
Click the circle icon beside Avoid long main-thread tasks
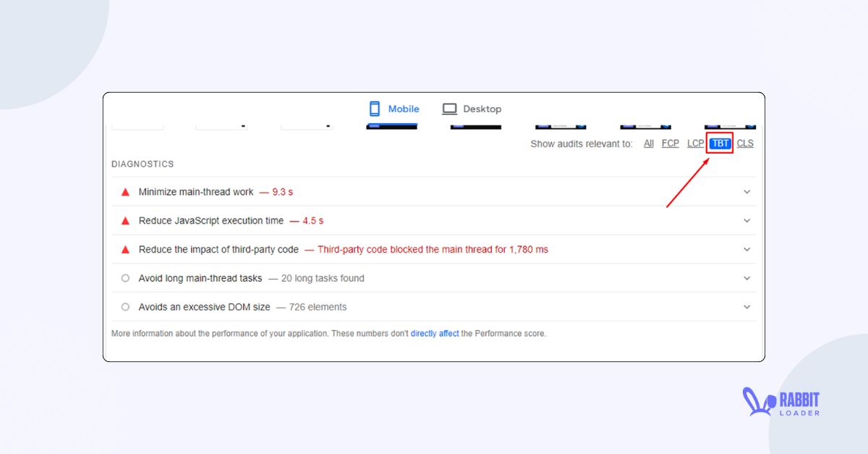124,278
